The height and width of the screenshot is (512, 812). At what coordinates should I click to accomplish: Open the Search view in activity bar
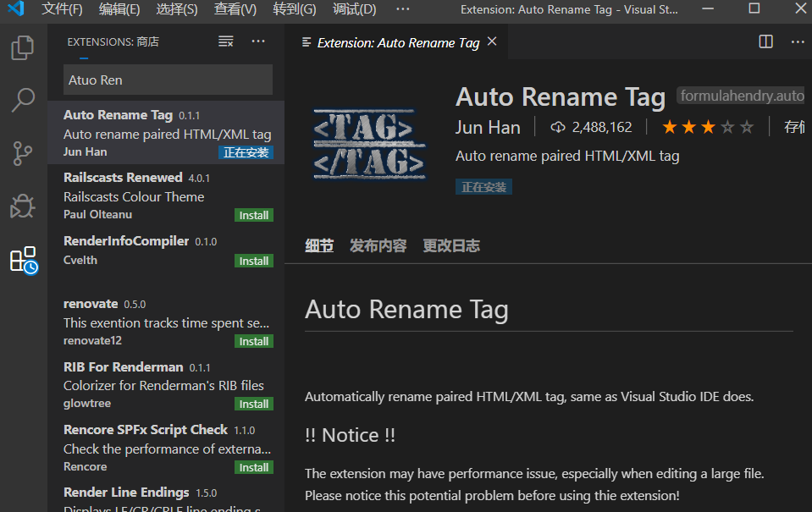click(x=23, y=100)
